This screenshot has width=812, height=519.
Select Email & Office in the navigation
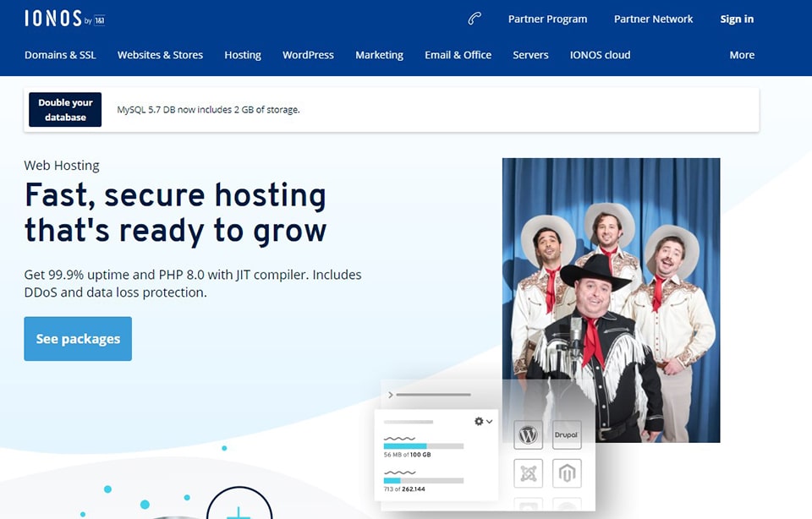[458, 55]
